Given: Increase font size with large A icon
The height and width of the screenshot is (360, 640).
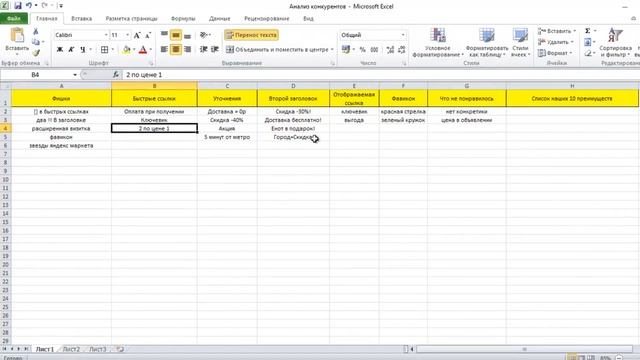Looking at the screenshot, I should tap(137, 36).
